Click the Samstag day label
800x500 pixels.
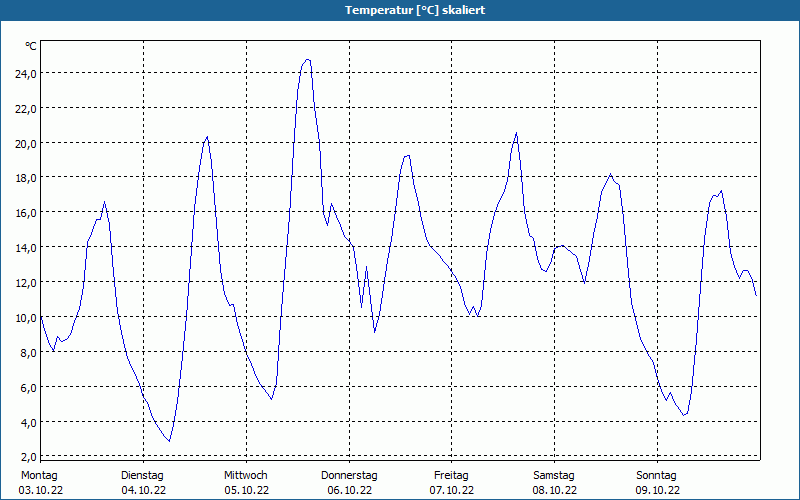pyautogui.click(x=554, y=476)
